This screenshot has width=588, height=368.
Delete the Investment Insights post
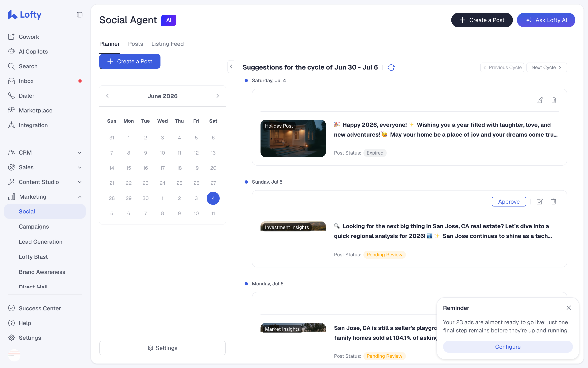(x=554, y=202)
